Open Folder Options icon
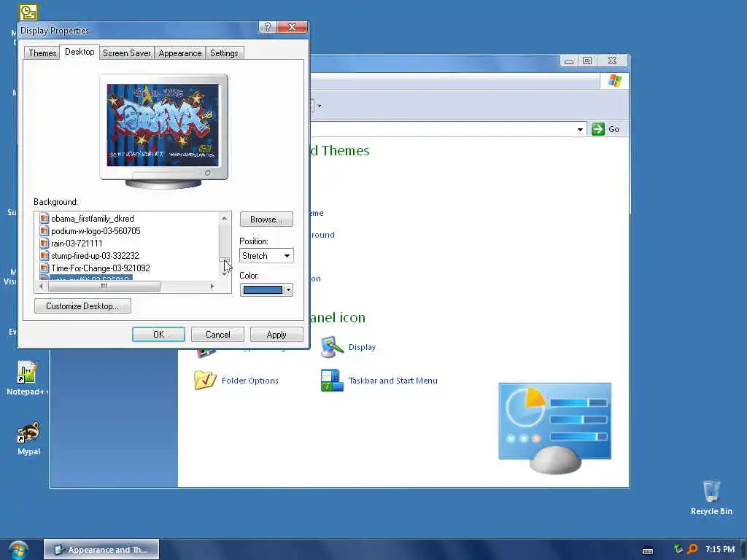Viewport: 747px width, 560px height. 205,380
